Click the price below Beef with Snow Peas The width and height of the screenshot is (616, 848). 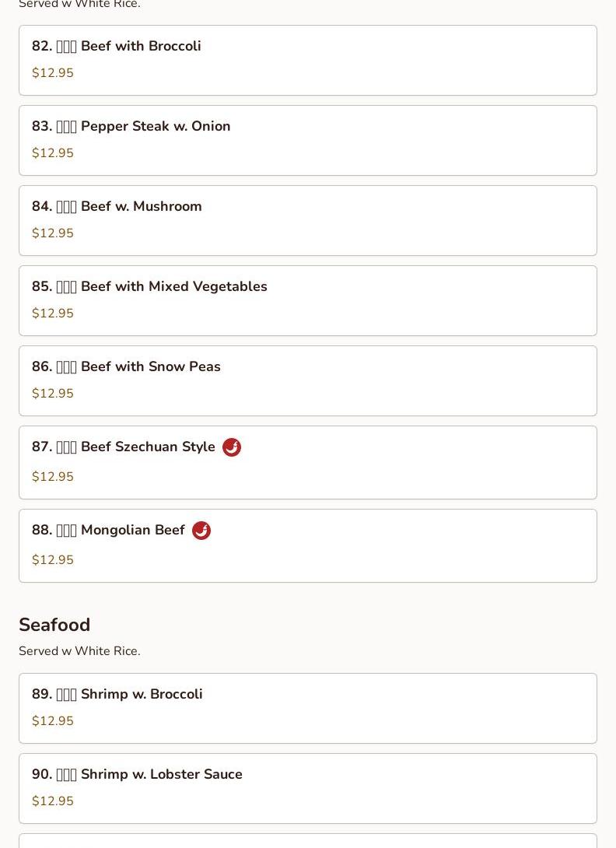(x=52, y=393)
